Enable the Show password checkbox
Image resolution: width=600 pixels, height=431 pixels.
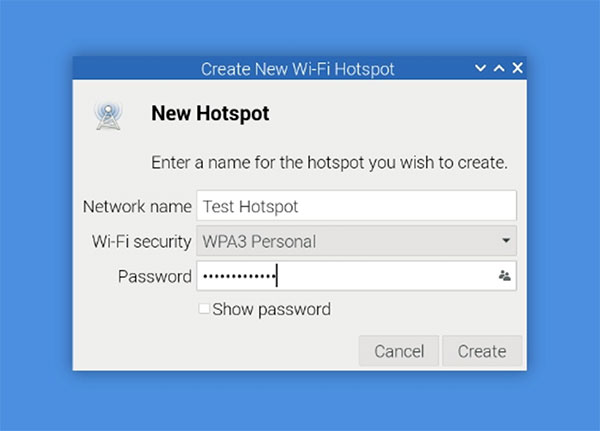204,309
